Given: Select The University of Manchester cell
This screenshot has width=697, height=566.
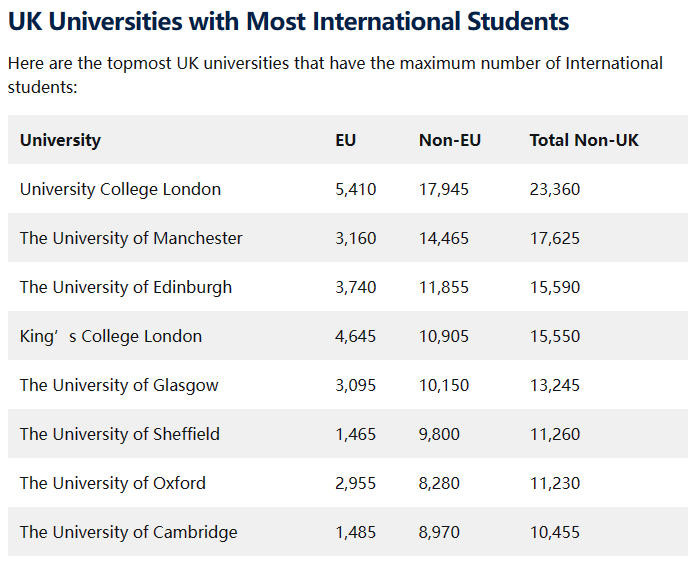Looking at the screenshot, I should point(131,238).
